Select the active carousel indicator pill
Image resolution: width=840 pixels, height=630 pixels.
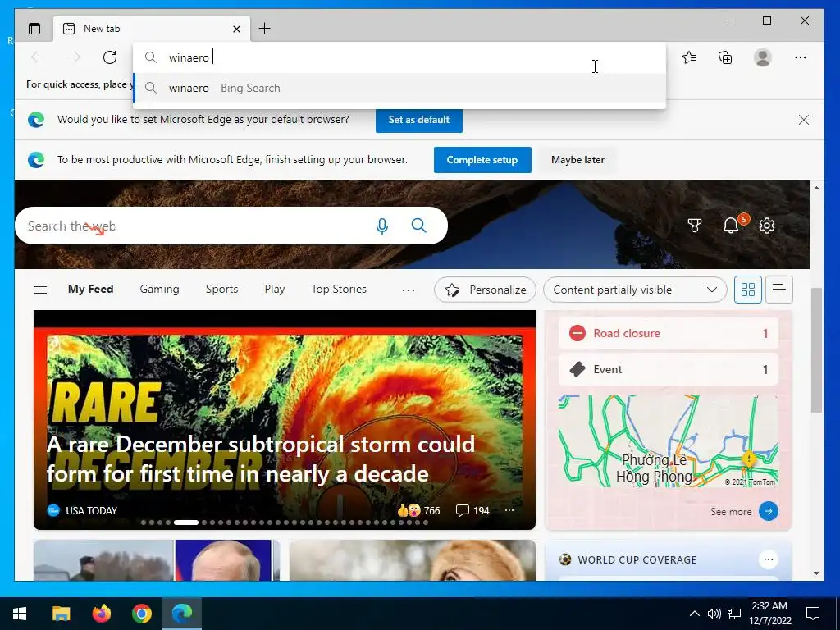[186, 523]
